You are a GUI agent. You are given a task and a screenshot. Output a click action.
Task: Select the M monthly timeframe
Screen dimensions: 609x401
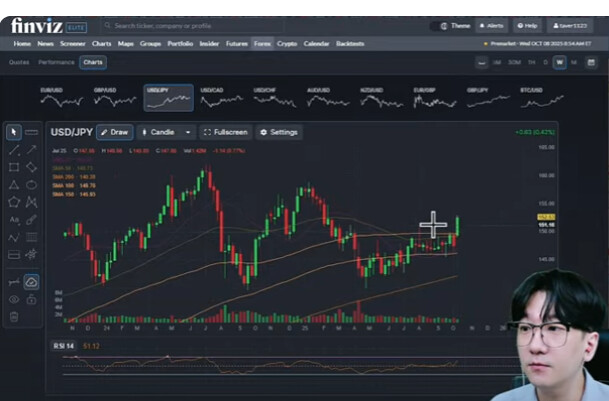[x=574, y=63]
